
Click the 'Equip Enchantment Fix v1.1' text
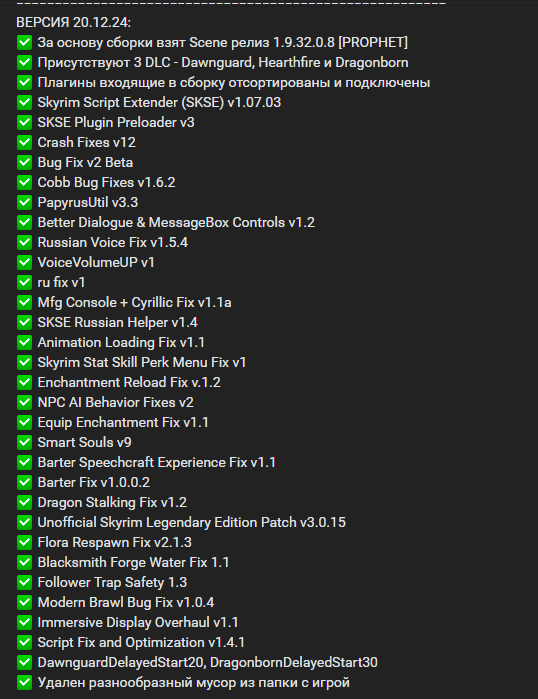point(123,422)
